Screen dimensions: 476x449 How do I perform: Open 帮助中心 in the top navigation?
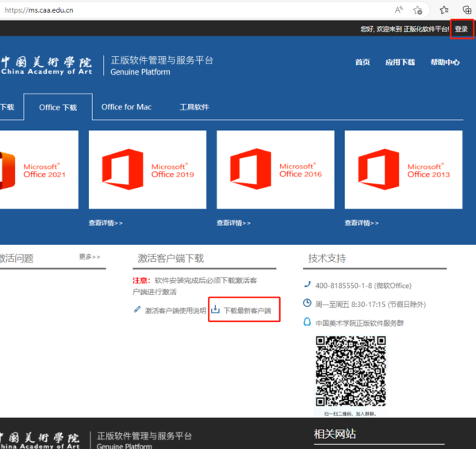[444, 62]
